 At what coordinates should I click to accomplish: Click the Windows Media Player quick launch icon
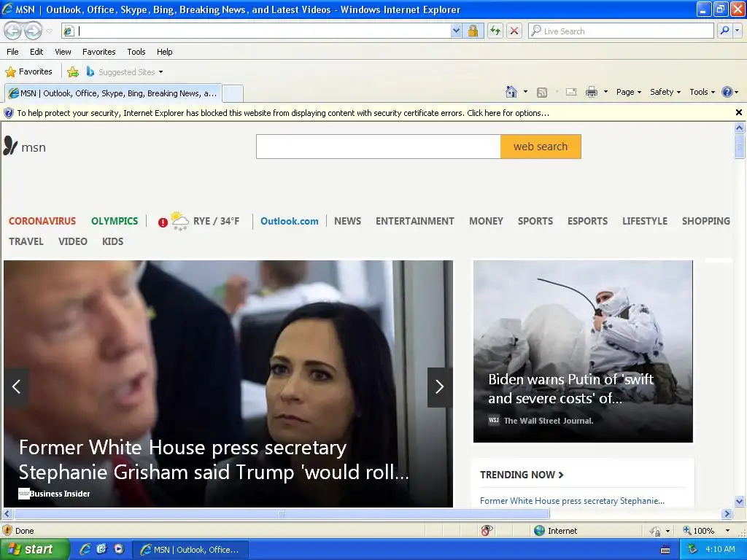pos(119,549)
